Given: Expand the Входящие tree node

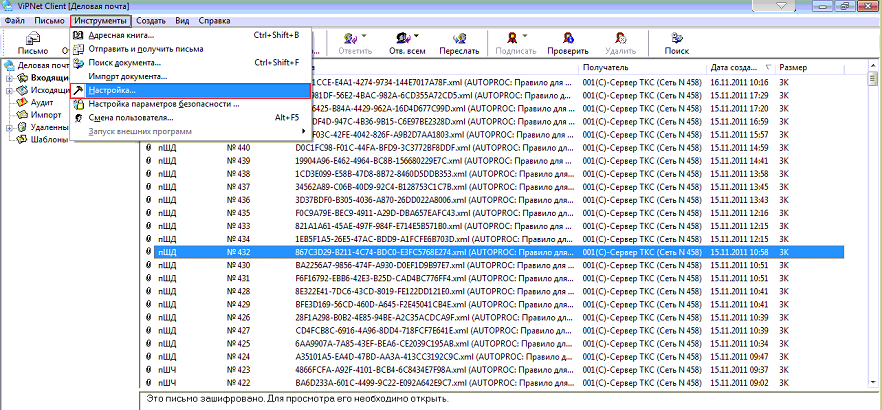Looking at the screenshot, I should [10, 78].
